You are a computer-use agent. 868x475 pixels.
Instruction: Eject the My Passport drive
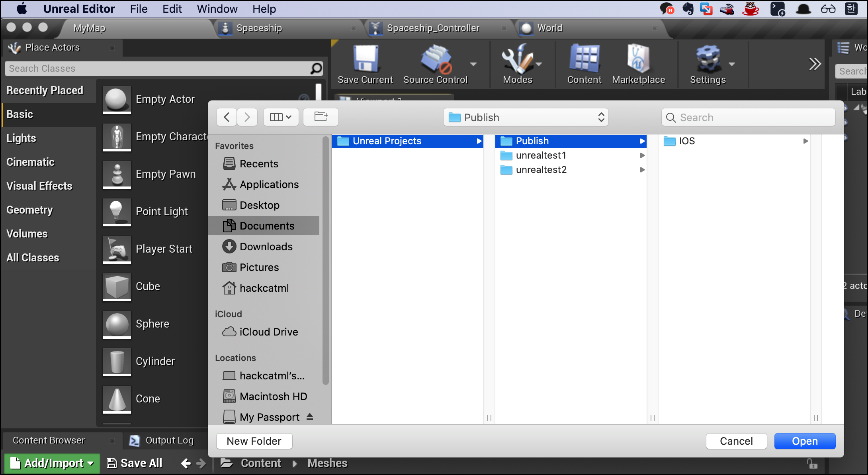coord(310,417)
